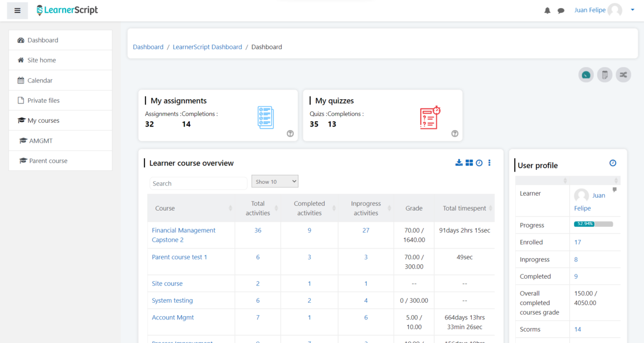The width and height of the screenshot is (644, 343).
Task: Click Completed count 9 in profile
Action: [x=576, y=277]
